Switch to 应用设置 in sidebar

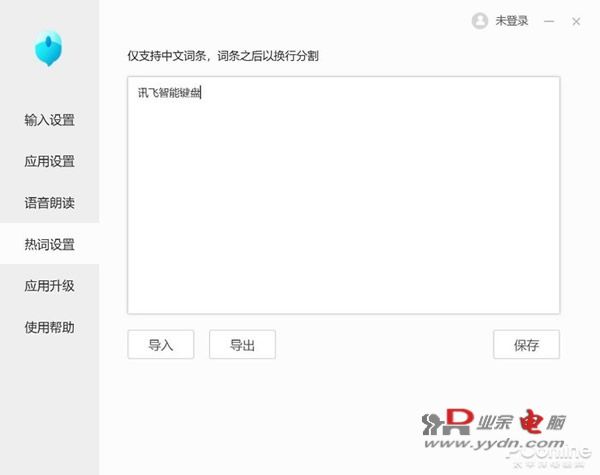[49, 162]
